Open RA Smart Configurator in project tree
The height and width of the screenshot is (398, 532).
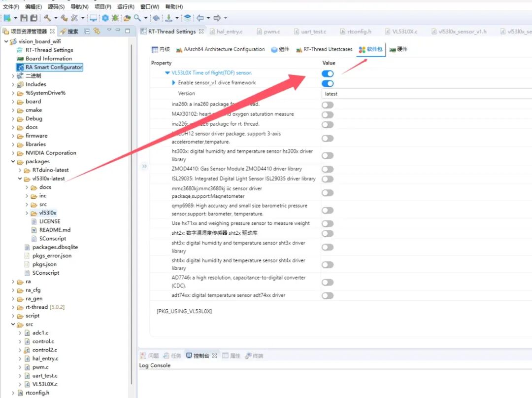54,67
